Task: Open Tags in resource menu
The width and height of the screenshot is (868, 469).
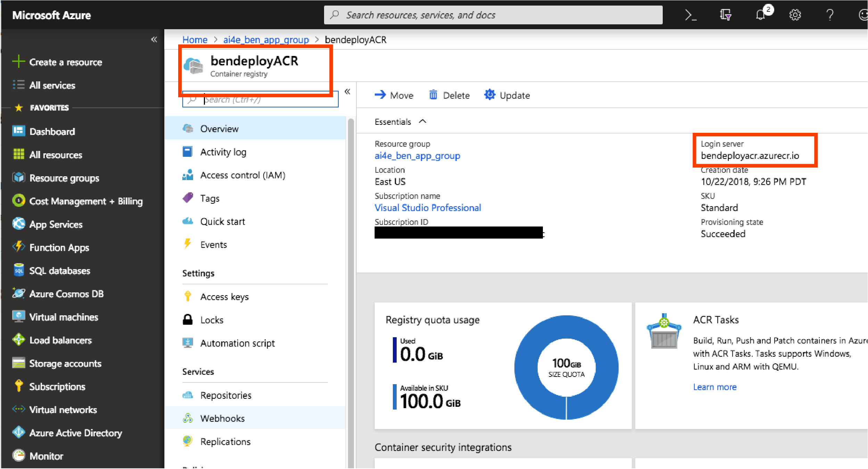Action: point(255,198)
